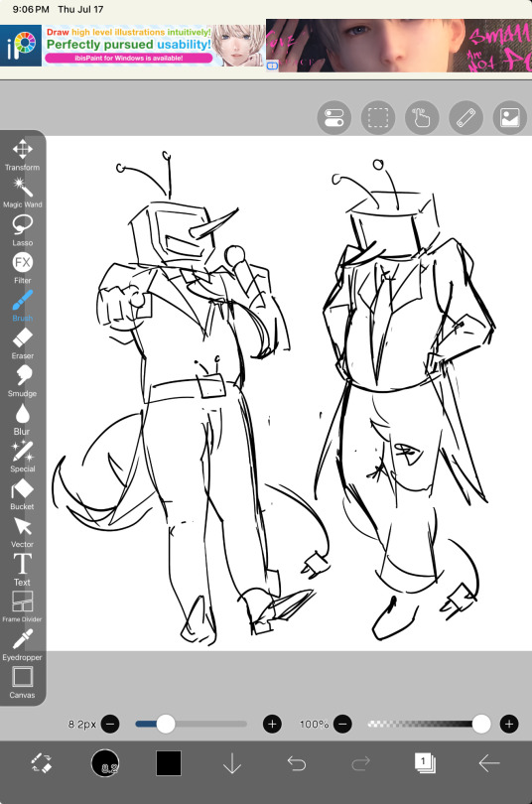532x804 pixels.
Task: Open the ruler tool
Action: 465,117
